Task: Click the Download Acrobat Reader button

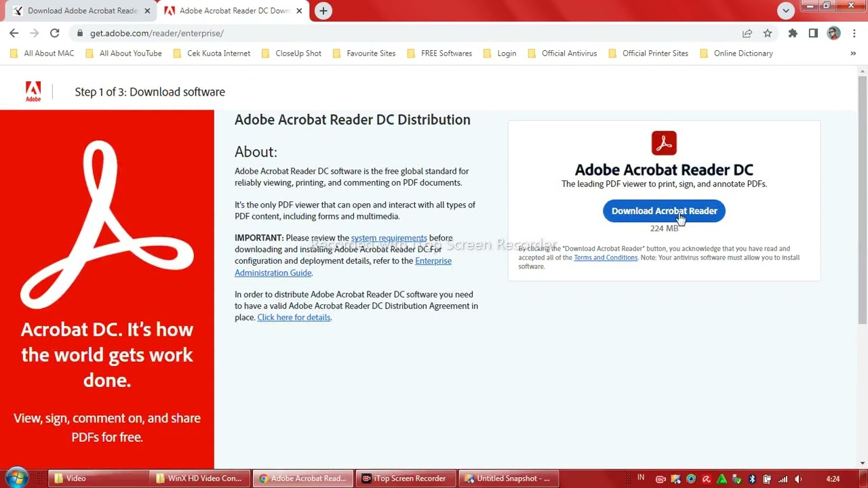Action: 664,211
